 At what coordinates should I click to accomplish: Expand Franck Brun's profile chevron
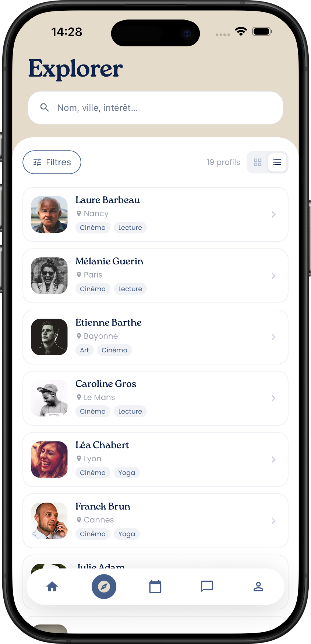coord(273,521)
